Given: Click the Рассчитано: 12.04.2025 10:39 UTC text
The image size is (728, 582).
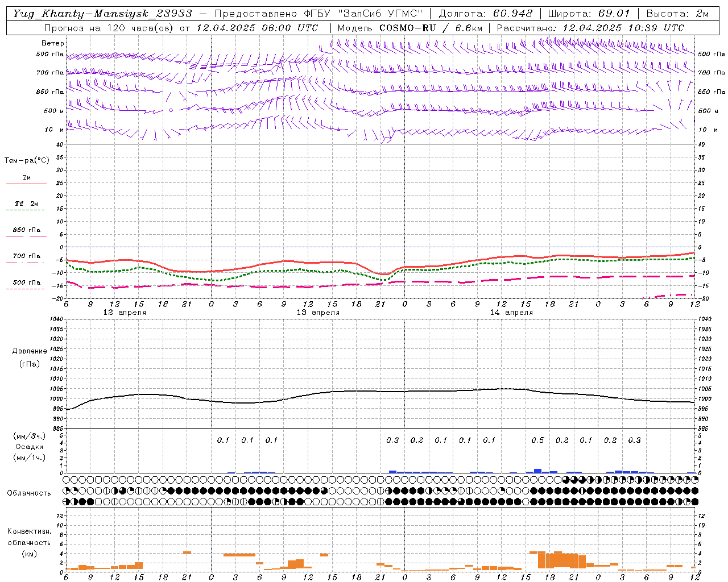Looking at the screenshot, I should coord(590,28).
